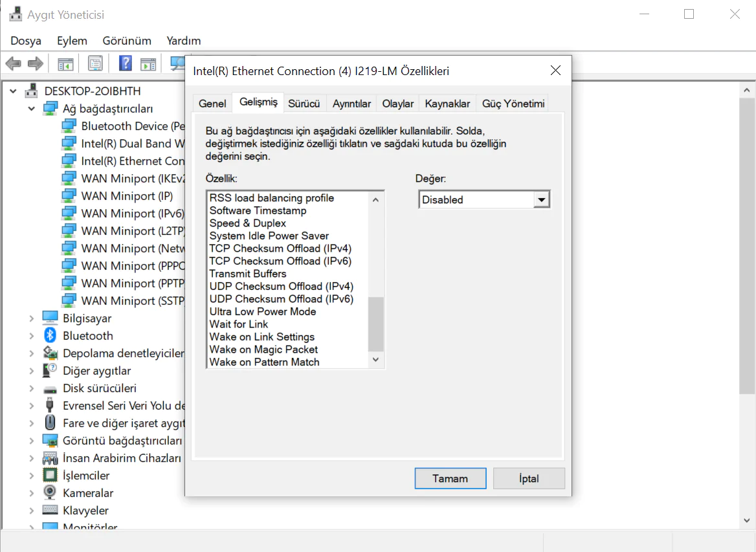Expand the Bilgisayar tree node
Image resolution: width=756 pixels, height=552 pixels.
point(31,318)
